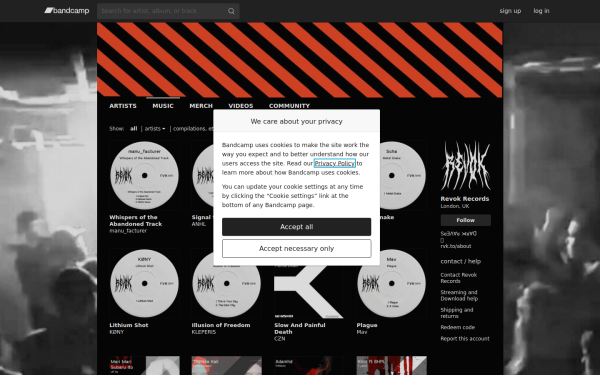Switch to the ARTISTS tab
The height and width of the screenshot is (375, 600).
click(x=123, y=106)
